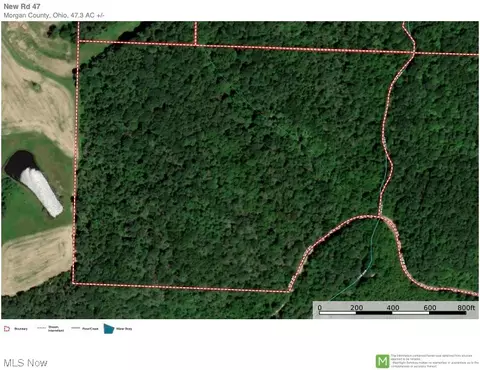The width and height of the screenshot is (480, 370).
Task: Click the green M logo icon
Action: pos(382,361)
